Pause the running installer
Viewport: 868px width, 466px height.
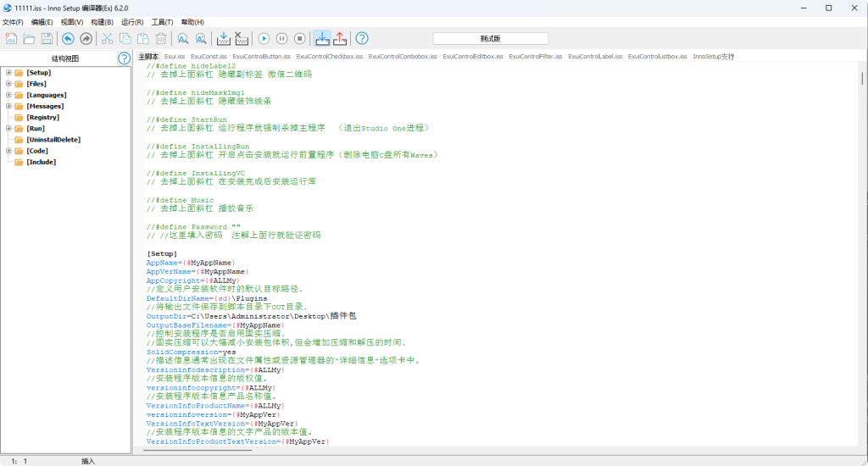pos(281,39)
